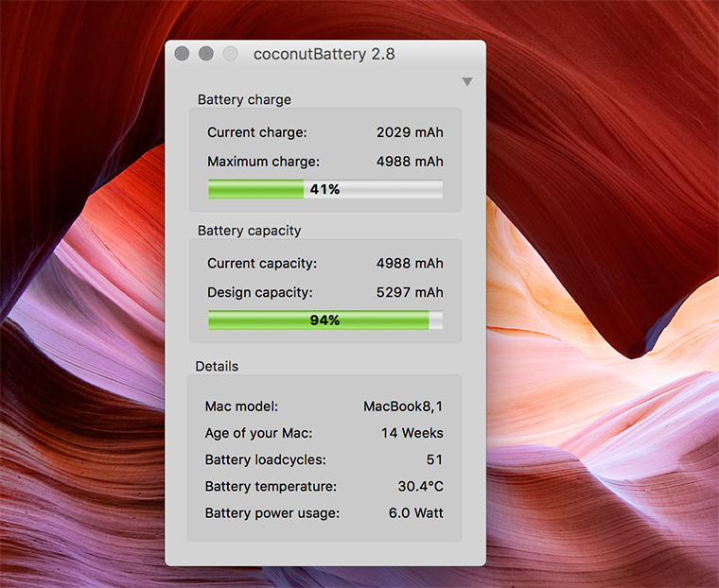Click the disabled zoom window button
Image resolution: width=719 pixels, height=588 pixels.
[x=230, y=53]
